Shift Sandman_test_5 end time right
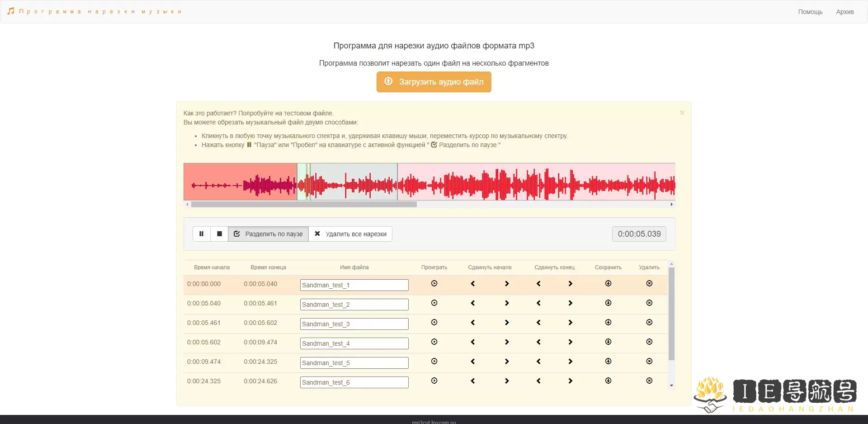This screenshot has width=868, height=424. click(571, 362)
